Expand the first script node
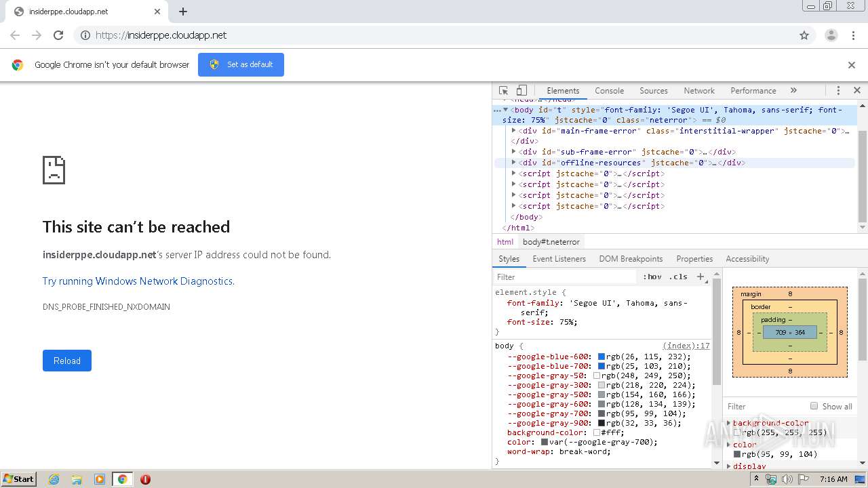Viewport: 868px width, 488px height. [x=513, y=174]
